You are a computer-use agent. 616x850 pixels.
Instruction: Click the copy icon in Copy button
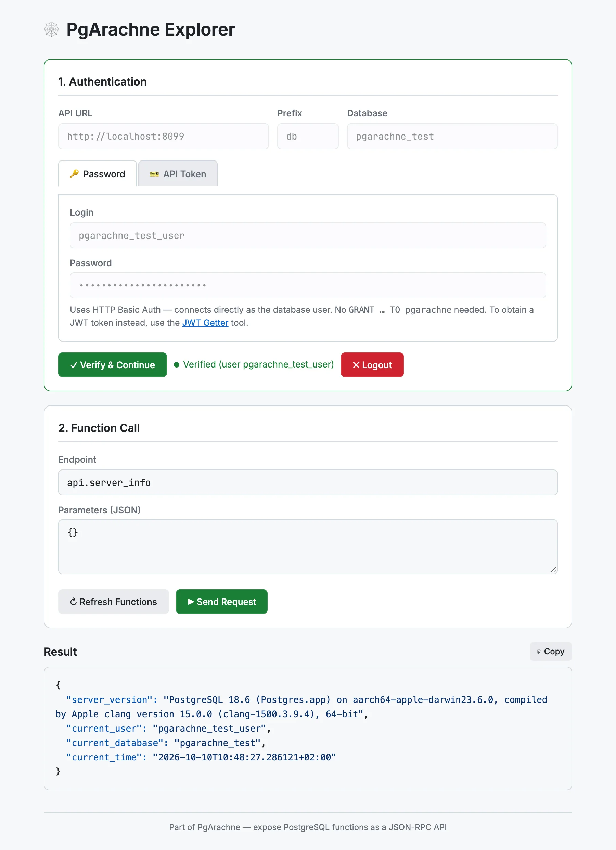click(x=539, y=652)
